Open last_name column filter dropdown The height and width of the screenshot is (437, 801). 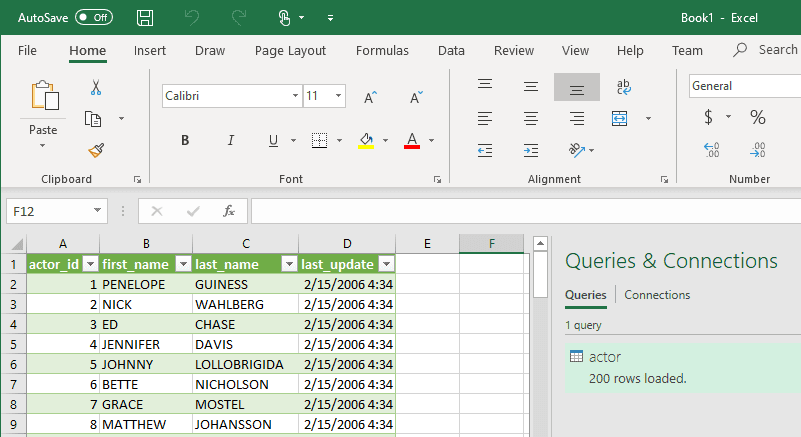[289, 264]
